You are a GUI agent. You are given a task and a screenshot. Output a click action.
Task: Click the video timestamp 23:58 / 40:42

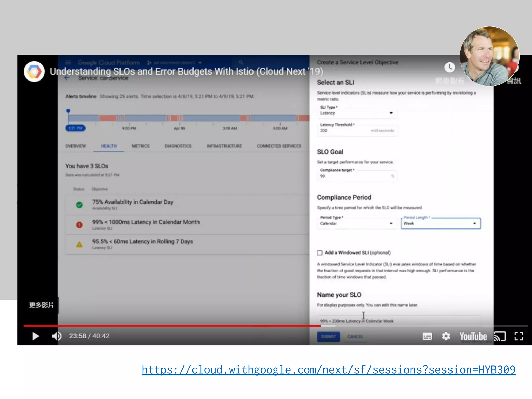tap(89, 336)
